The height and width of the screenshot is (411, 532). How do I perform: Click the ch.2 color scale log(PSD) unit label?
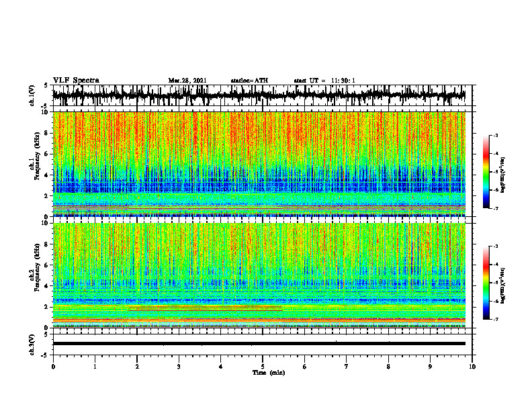(502, 285)
